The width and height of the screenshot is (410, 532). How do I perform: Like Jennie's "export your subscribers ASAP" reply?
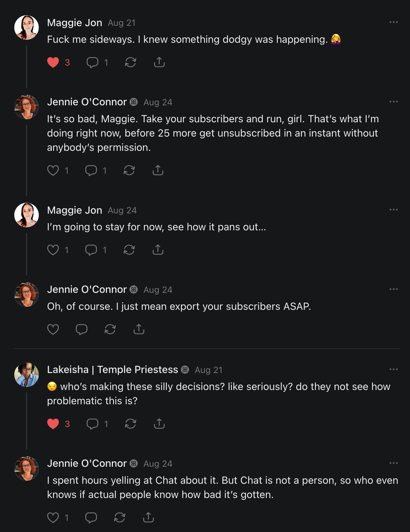(53, 329)
